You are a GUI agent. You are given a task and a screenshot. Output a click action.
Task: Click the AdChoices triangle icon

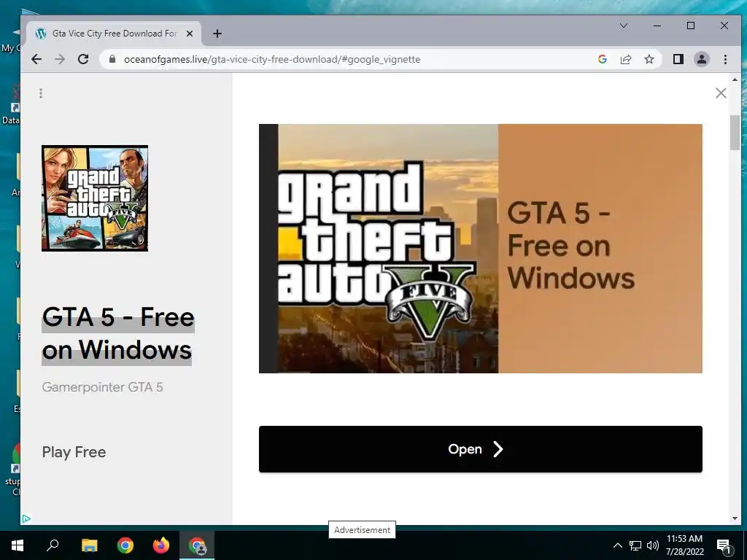coord(27,518)
